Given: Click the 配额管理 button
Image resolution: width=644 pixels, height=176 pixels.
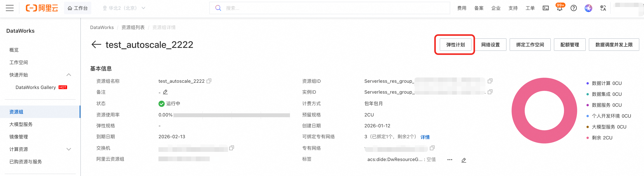Looking at the screenshot, I should coord(569,45).
